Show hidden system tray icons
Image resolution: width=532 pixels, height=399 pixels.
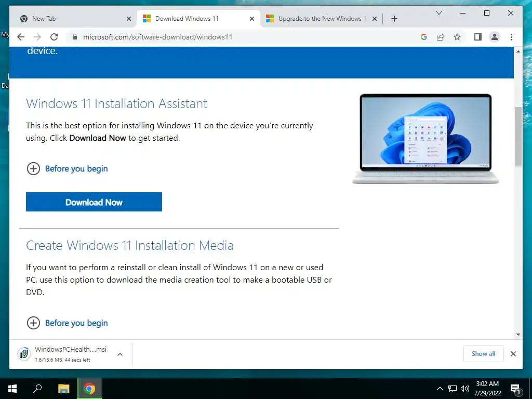(x=440, y=389)
